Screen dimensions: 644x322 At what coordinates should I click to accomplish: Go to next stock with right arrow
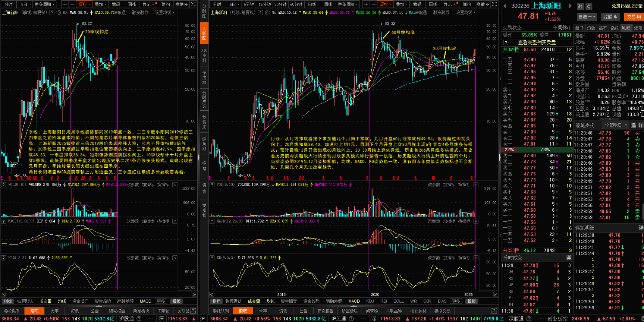pos(570,6)
